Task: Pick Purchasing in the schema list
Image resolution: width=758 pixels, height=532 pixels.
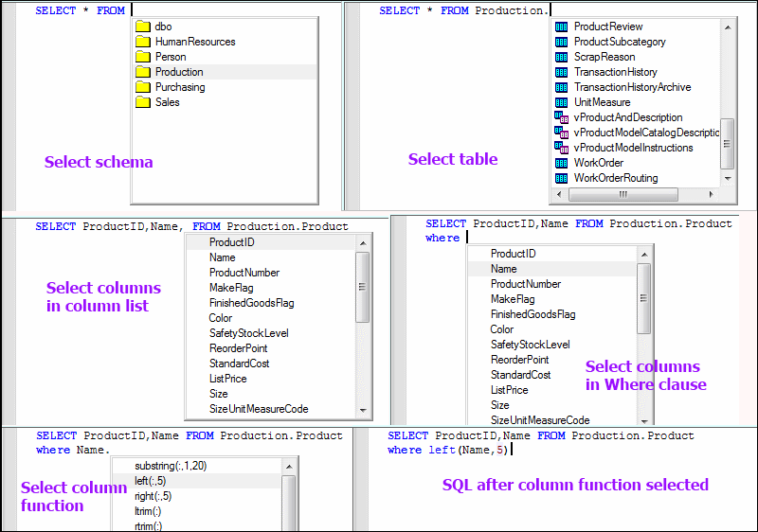Action: (x=180, y=87)
